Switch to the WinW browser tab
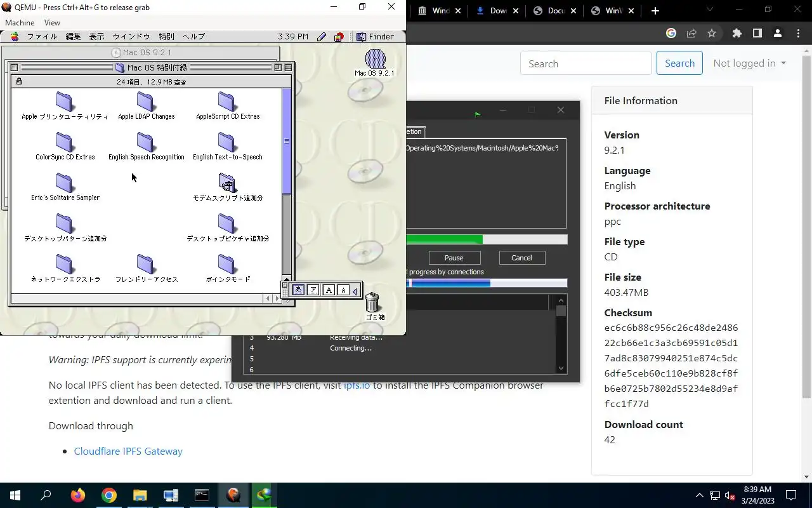Image resolution: width=812 pixels, height=508 pixels. click(613, 11)
